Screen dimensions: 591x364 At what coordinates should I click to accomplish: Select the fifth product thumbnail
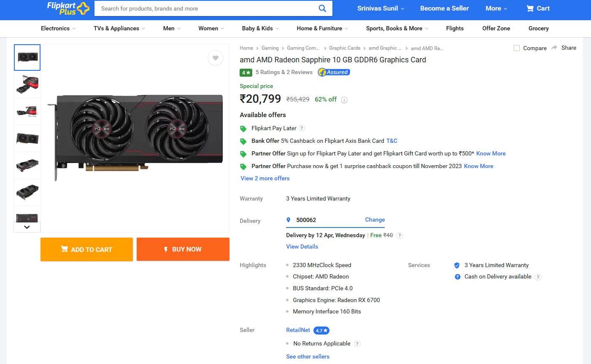click(27, 165)
